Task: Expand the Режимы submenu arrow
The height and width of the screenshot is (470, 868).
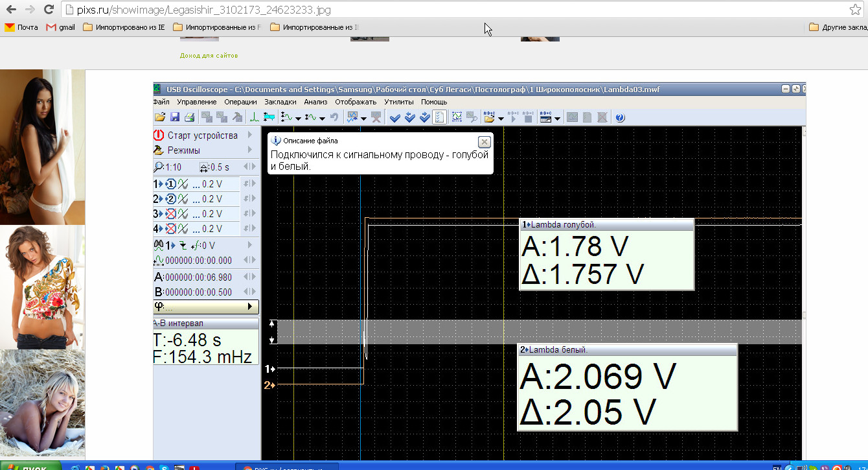Action: 250,150
